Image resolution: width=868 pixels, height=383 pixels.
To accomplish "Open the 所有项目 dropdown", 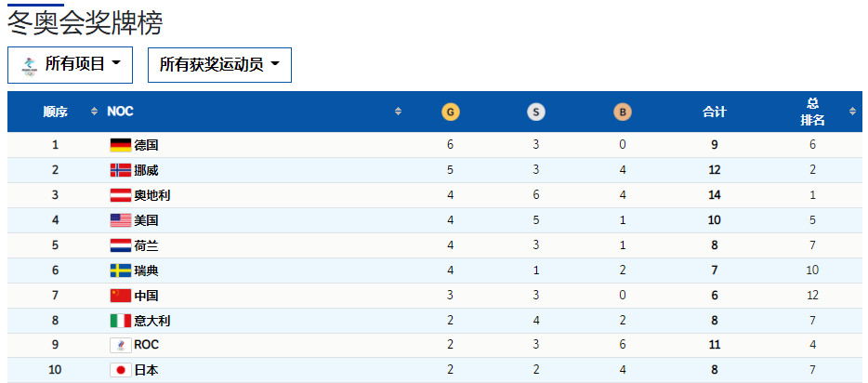I will pos(71,65).
